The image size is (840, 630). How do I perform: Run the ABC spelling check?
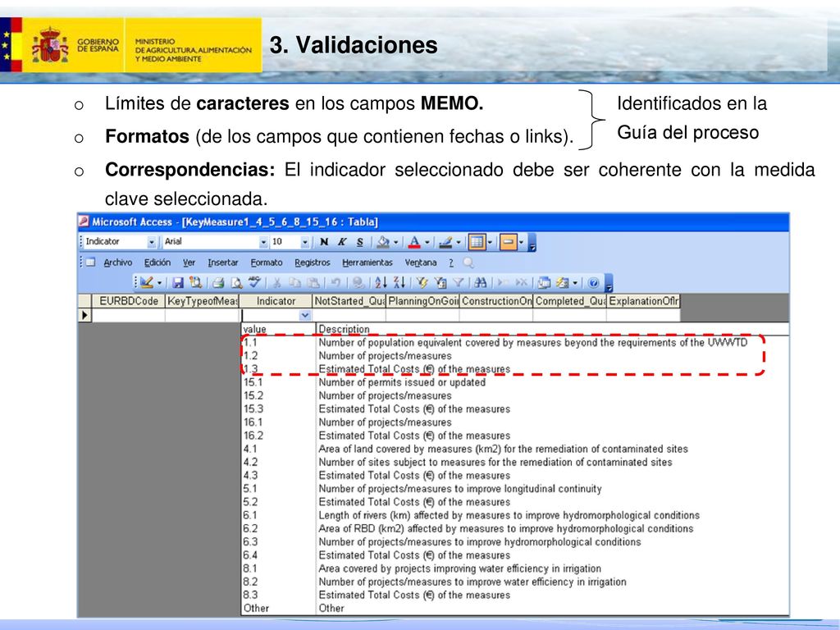254,282
